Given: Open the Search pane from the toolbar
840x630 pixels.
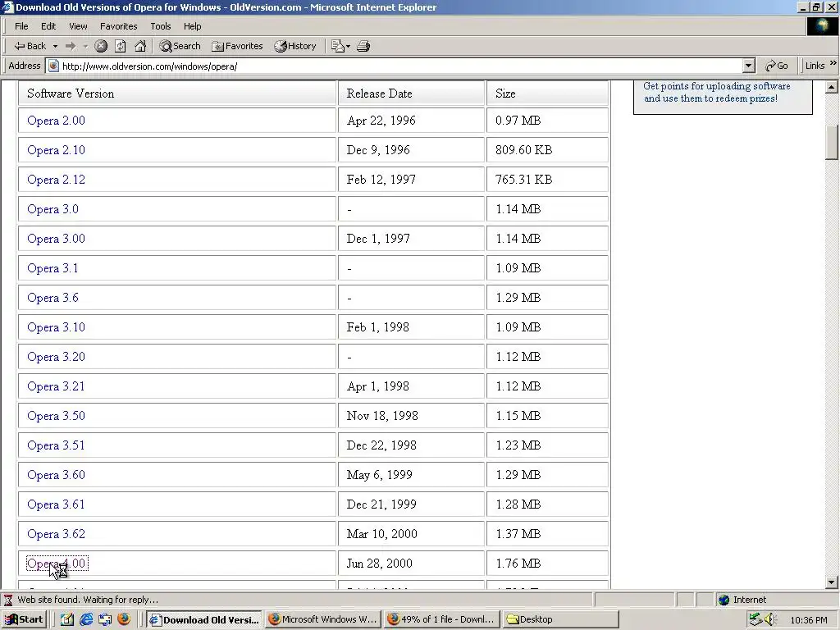Looking at the screenshot, I should (x=180, y=46).
